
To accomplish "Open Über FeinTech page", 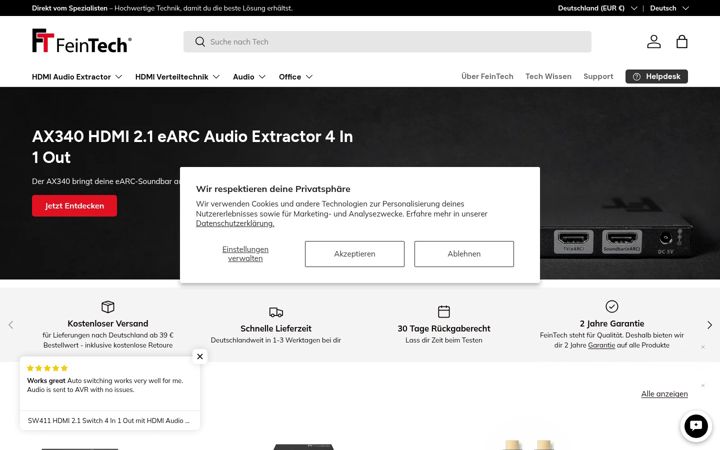I will [x=487, y=76].
